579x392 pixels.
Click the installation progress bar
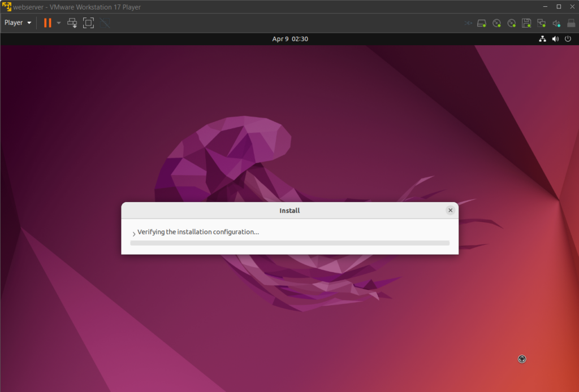290,243
